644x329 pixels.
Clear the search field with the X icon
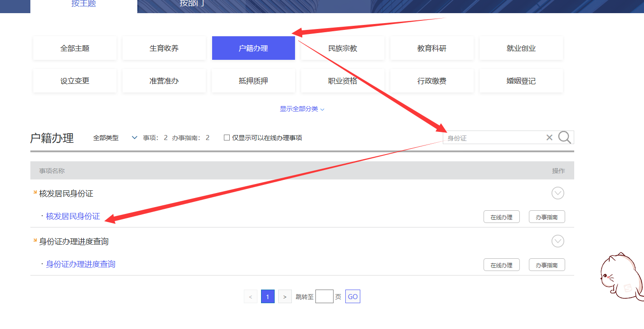coord(549,137)
